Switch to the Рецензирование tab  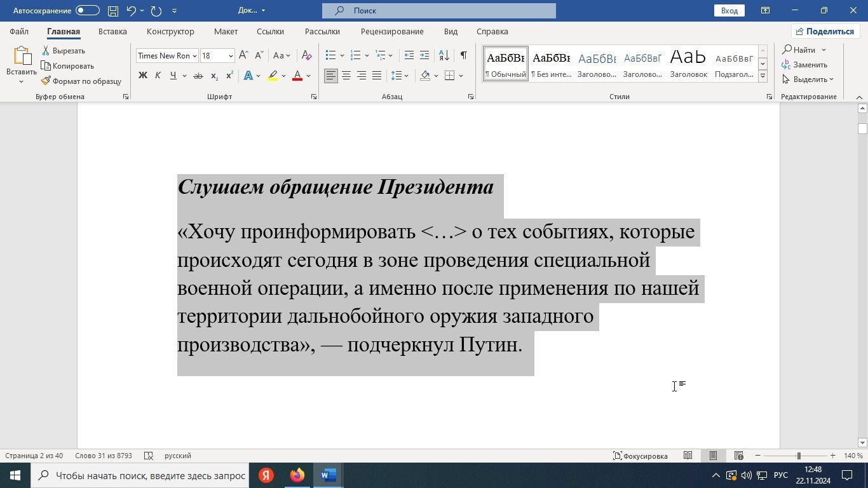[391, 31]
